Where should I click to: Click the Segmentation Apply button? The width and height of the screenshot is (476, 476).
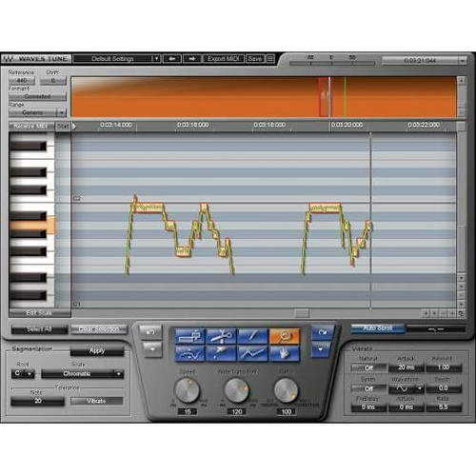(97, 351)
